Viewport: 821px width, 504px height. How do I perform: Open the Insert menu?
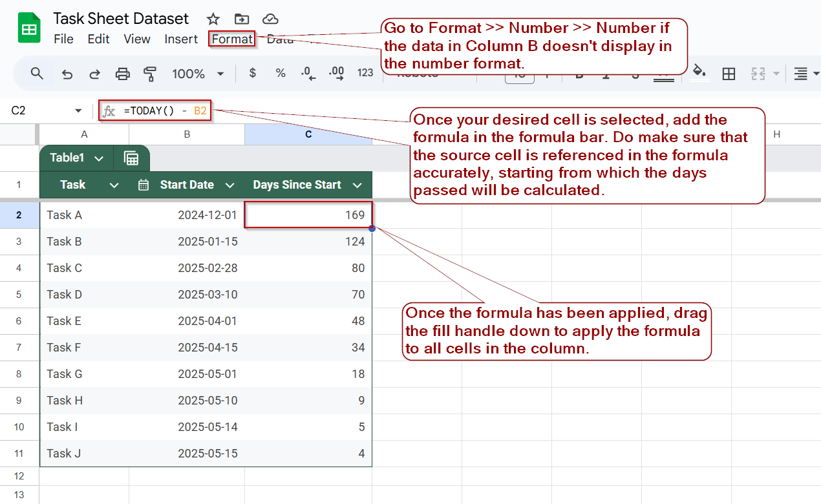[181, 39]
